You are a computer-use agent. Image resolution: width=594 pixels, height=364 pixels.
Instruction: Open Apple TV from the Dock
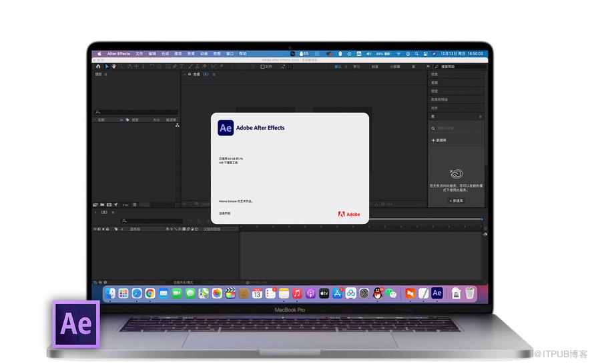point(324,293)
